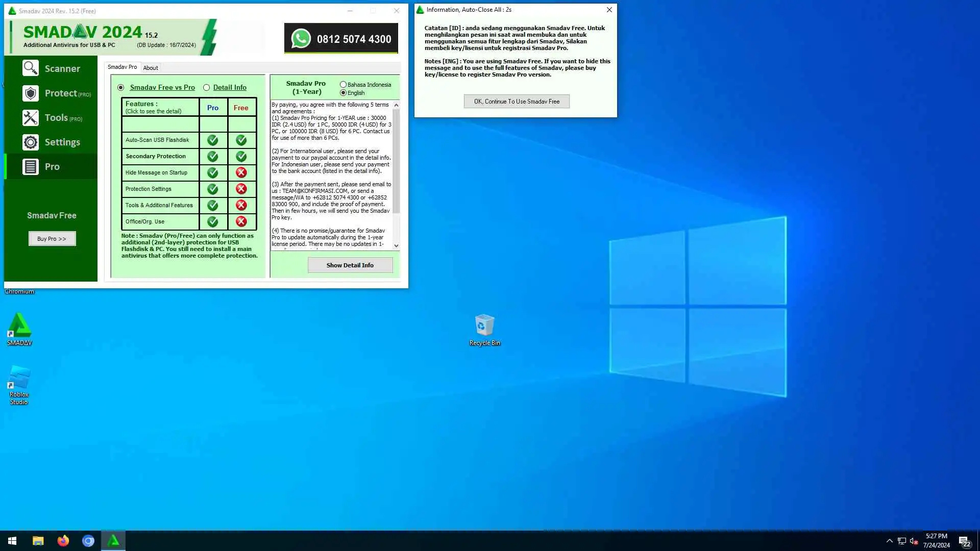The width and height of the screenshot is (980, 551).
Task: Open the Settings gear icon
Action: tap(31, 142)
